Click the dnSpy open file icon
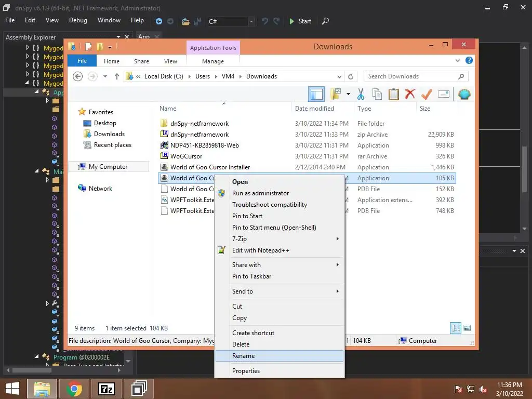Screen dimensions: 532x399 point(185,21)
